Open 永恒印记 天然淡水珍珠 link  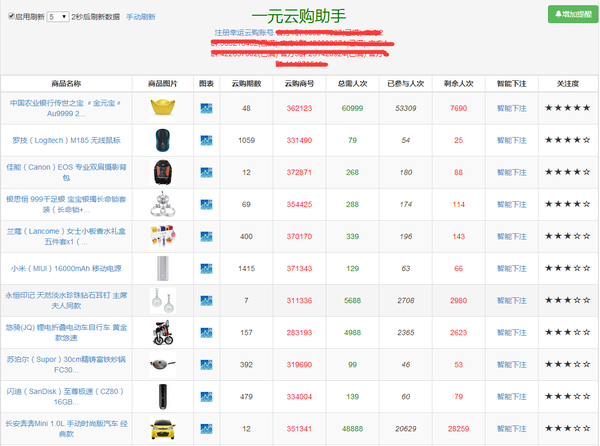click(x=66, y=301)
